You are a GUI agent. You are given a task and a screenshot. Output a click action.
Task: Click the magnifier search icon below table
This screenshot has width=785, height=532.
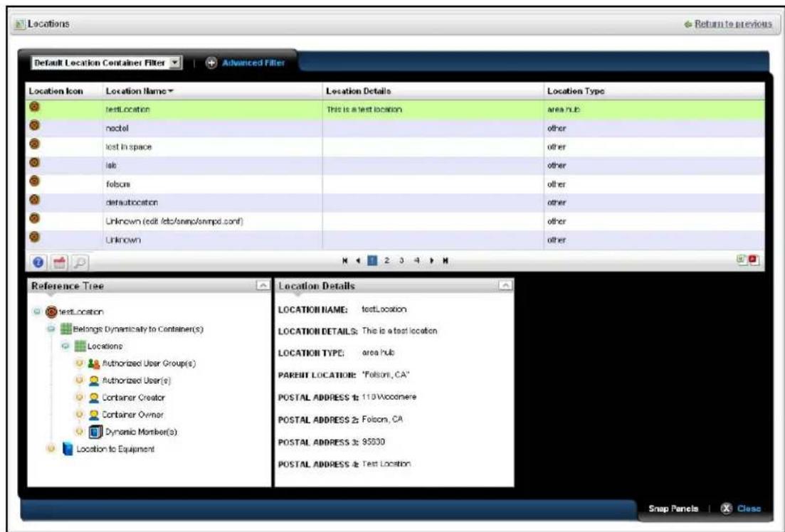pos(80,262)
